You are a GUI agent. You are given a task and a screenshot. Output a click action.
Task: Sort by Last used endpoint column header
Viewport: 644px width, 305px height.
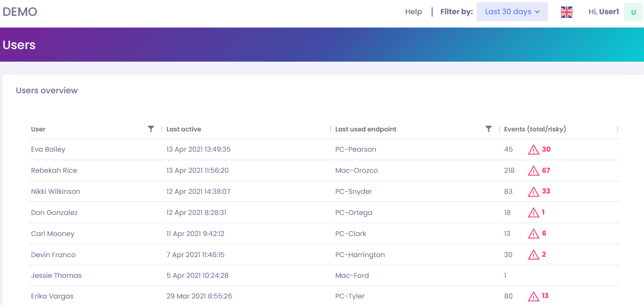pyautogui.click(x=366, y=129)
